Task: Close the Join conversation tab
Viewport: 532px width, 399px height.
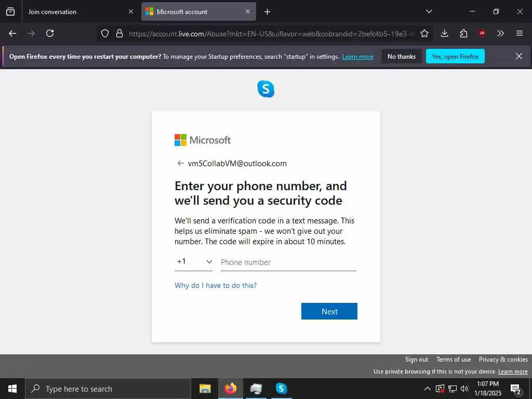Action: [x=131, y=12]
